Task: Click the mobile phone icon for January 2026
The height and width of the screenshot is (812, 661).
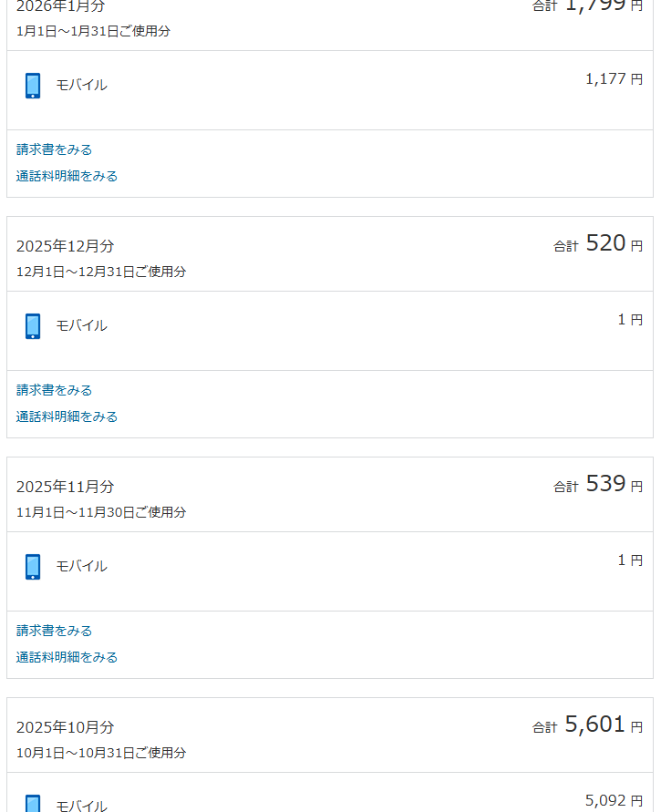Action: coord(33,86)
